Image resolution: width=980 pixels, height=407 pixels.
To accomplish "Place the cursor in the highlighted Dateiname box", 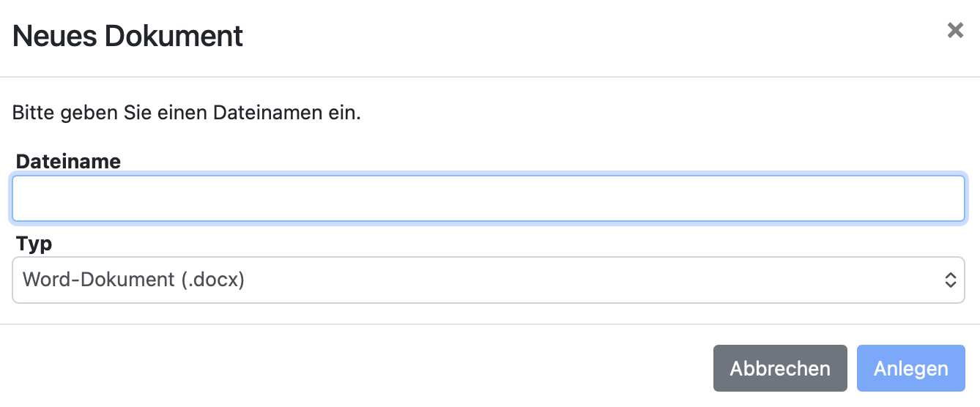I will (489, 198).
